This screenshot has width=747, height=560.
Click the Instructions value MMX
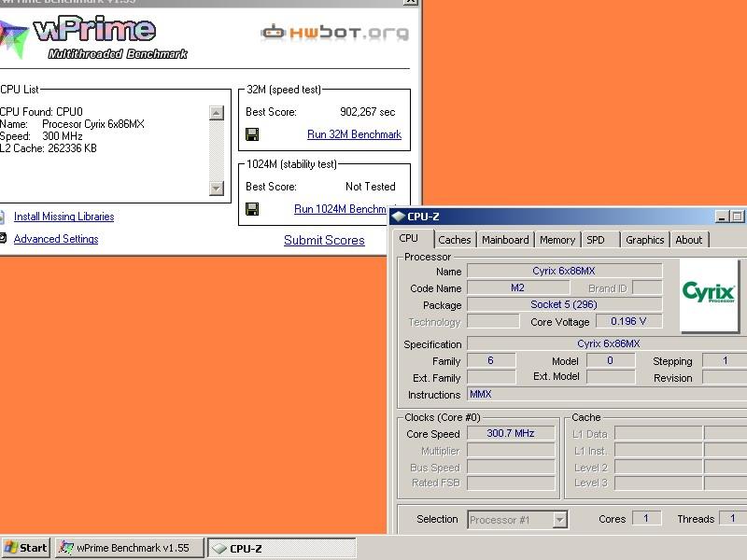607,394
